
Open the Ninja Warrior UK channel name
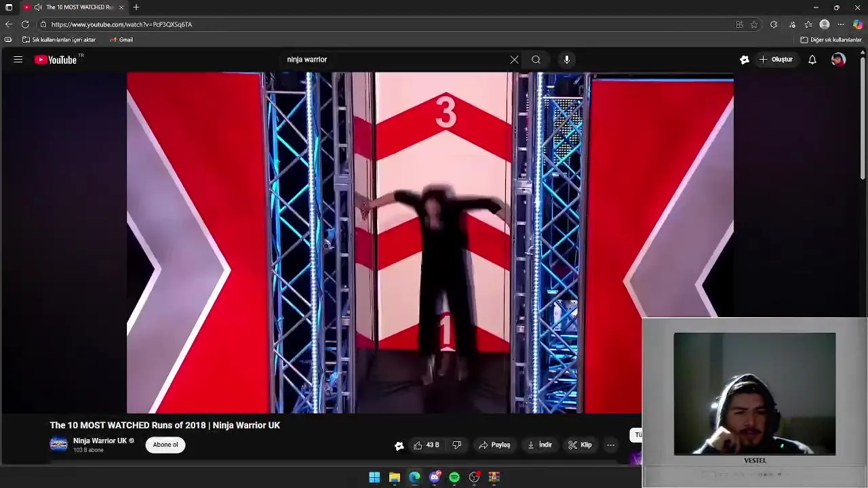[100, 441]
